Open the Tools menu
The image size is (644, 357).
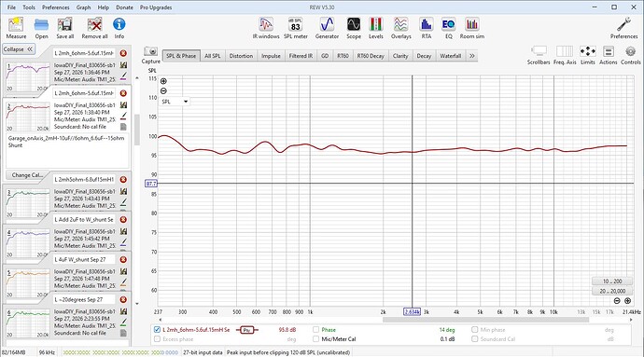tap(29, 7)
